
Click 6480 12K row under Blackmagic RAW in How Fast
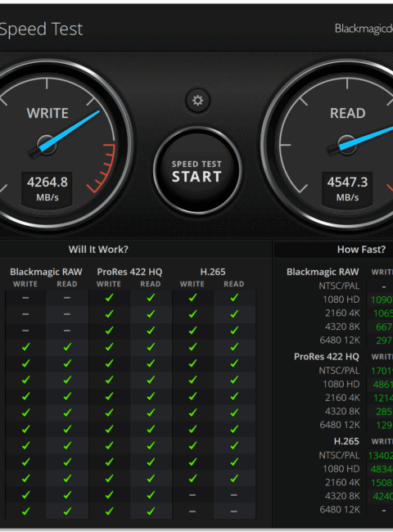pos(340,340)
